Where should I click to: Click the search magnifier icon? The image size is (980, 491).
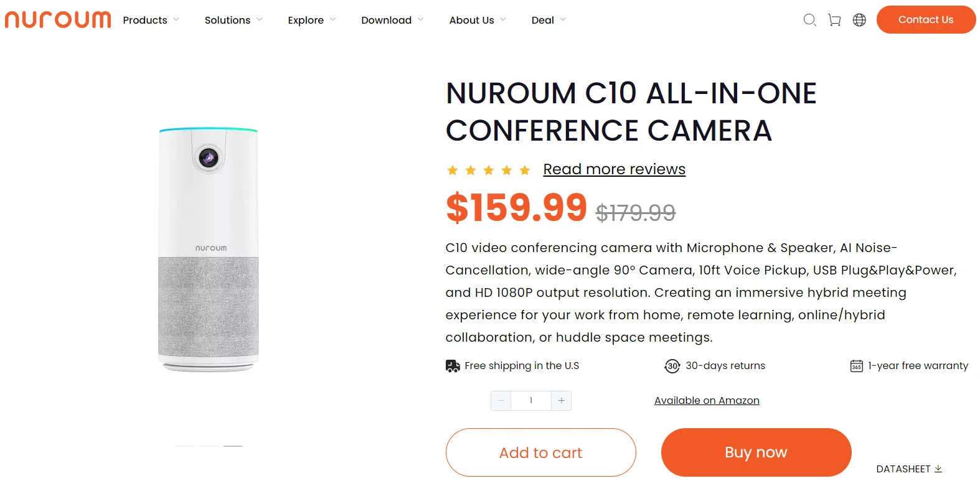click(x=809, y=20)
